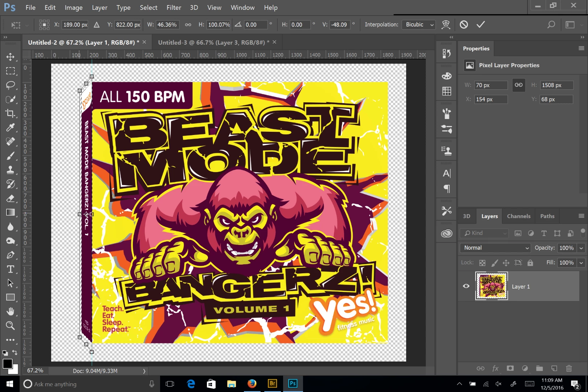The width and height of the screenshot is (588, 392).
Task: Expand the collapsed icon panel dock
Action: pos(451,37)
